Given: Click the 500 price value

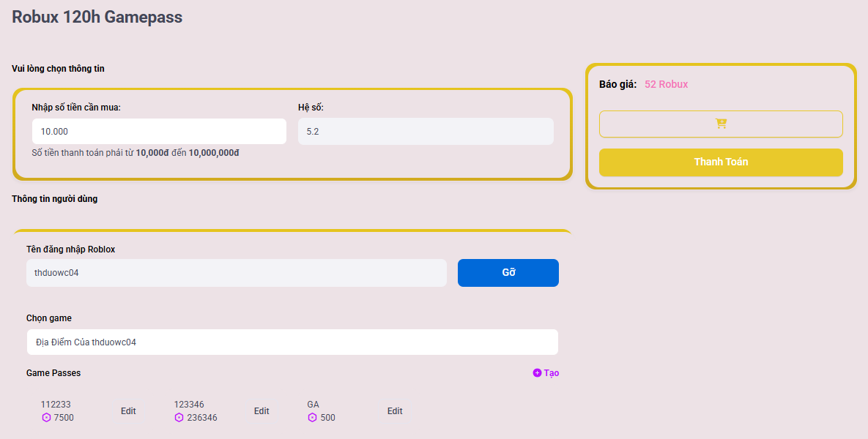Looking at the screenshot, I should click(x=327, y=418).
